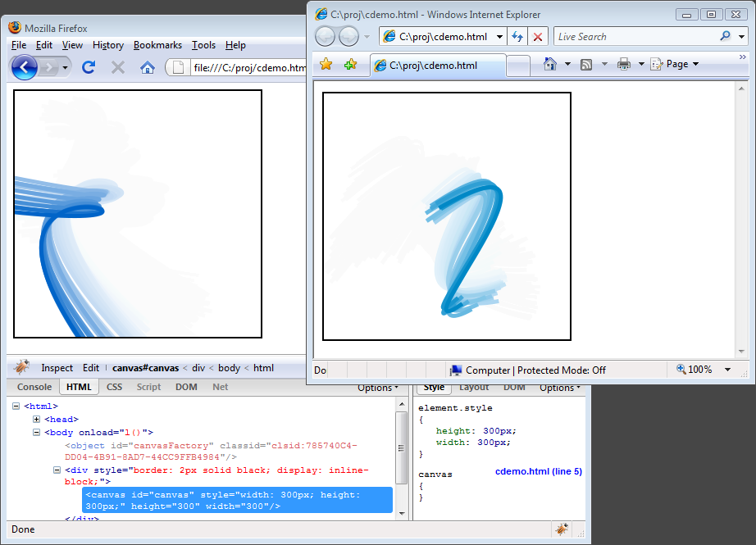The height and width of the screenshot is (545, 756).
Task: Switch to the CSS tab in Firebug
Action: tap(114, 387)
